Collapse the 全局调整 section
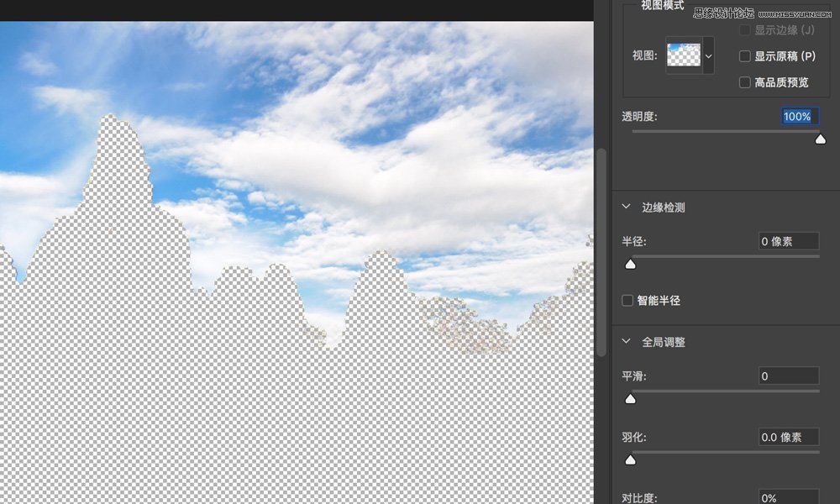Screen dimensions: 840x504 (625, 342)
